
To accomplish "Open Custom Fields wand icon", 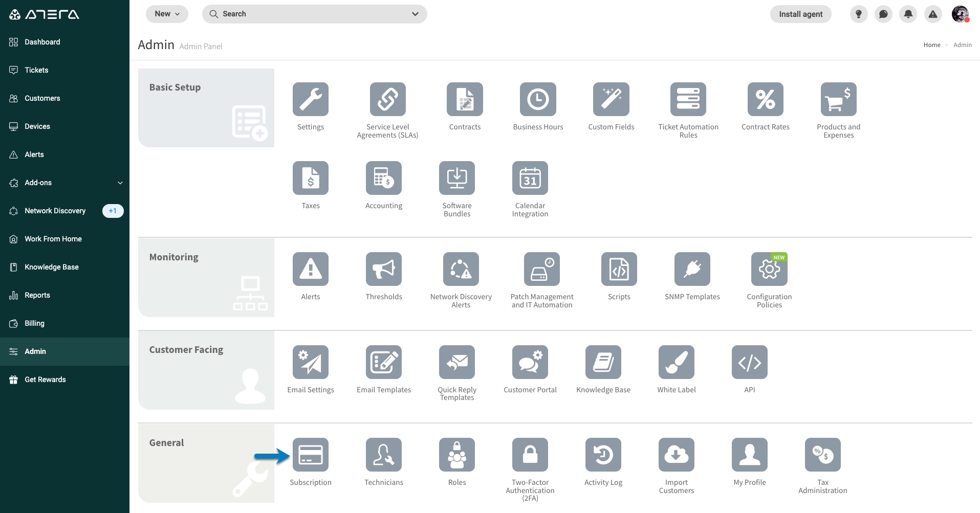I will 611,99.
